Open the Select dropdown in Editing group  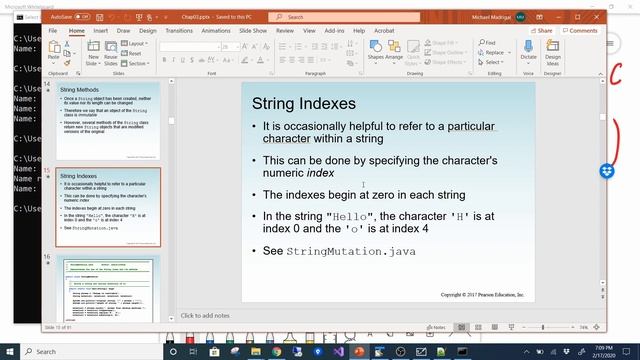pyautogui.click(x=491, y=62)
